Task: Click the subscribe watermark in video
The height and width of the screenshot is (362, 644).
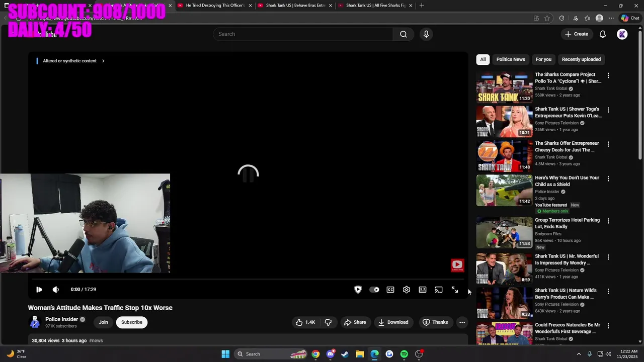Action: pyautogui.click(x=457, y=265)
